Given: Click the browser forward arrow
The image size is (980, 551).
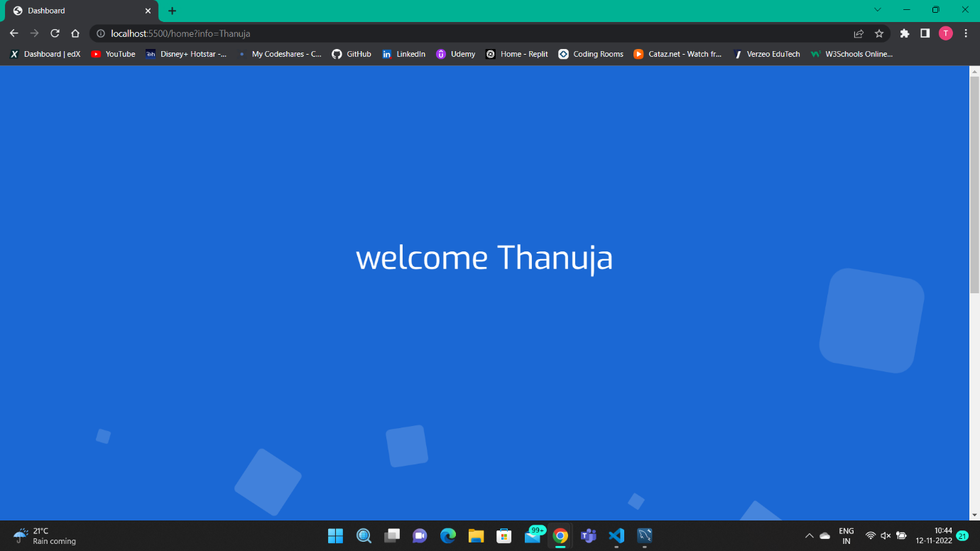Looking at the screenshot, I should pos(34,33).
